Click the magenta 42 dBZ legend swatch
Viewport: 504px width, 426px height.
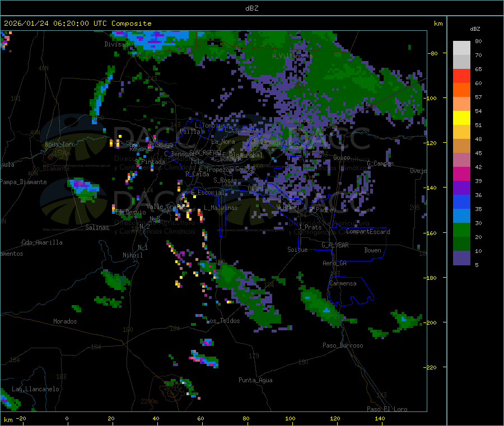pos(461,174)
